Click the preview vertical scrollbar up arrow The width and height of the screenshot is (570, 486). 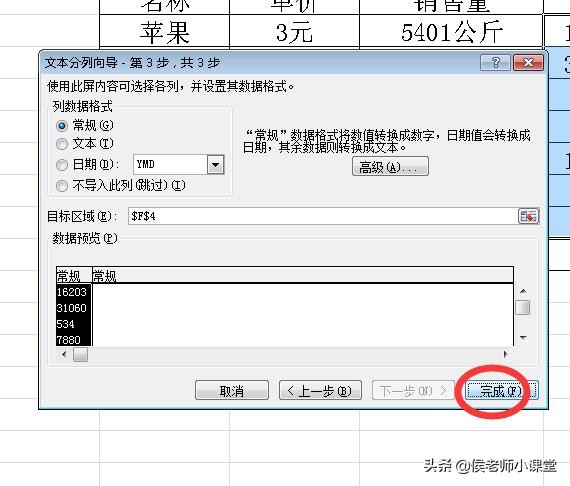coord(523,291)
